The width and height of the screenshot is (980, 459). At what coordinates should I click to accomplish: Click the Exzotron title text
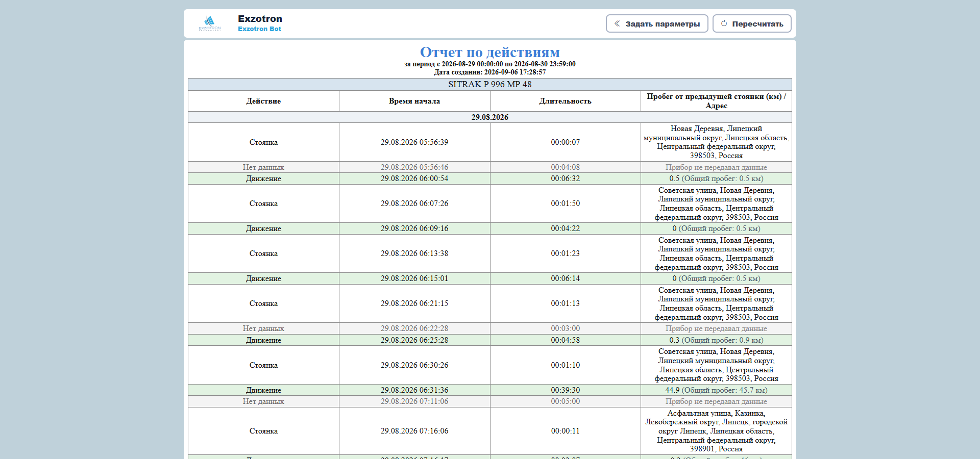click(x=260, y=19)
